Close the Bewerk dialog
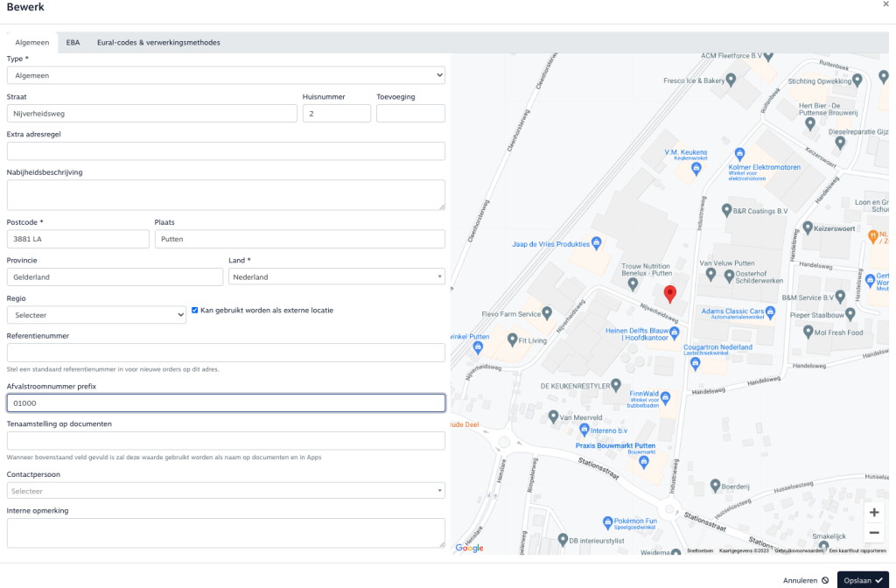Viewport: 896px width, 588px height. tap(887, 5)
